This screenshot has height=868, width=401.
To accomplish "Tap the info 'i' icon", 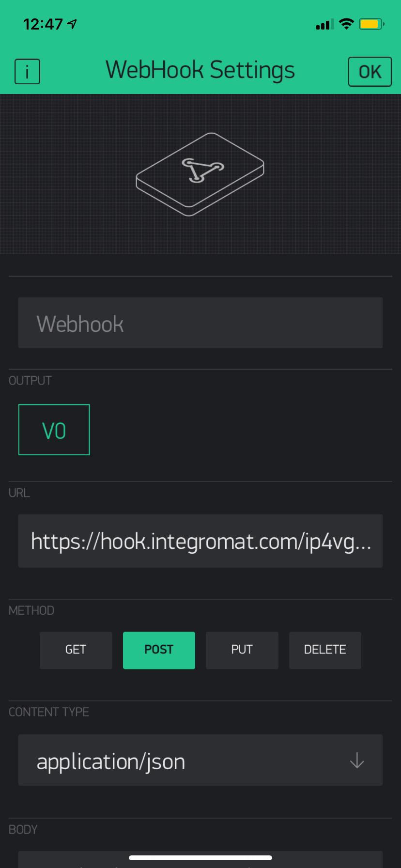I will (27, 72).
